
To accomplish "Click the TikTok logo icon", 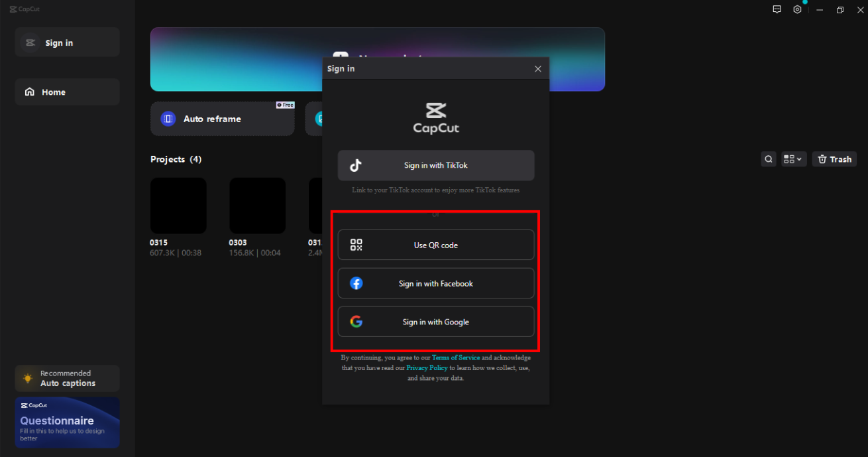I will click(356, 165).
